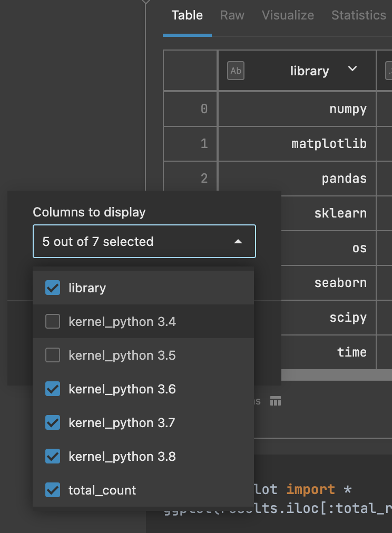Select the Table tab
This screenshot has height=533, width=392.
[187, 15]
